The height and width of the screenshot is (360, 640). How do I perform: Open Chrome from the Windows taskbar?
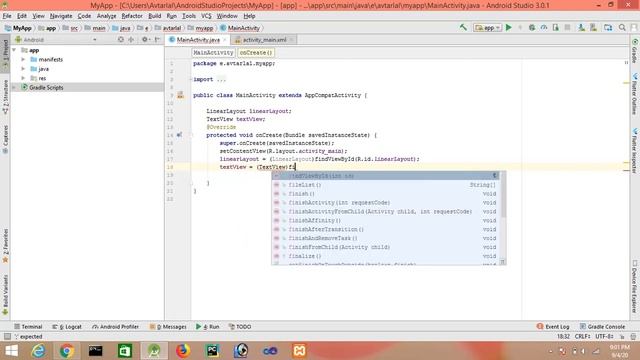(x=67, y=351)
